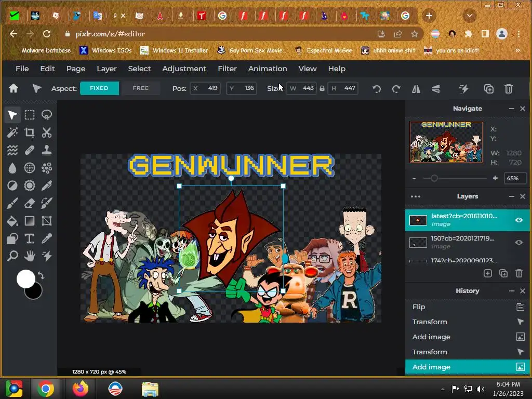Select the Hand pan tool
532x399 pixels.
[x=30, y=256]
